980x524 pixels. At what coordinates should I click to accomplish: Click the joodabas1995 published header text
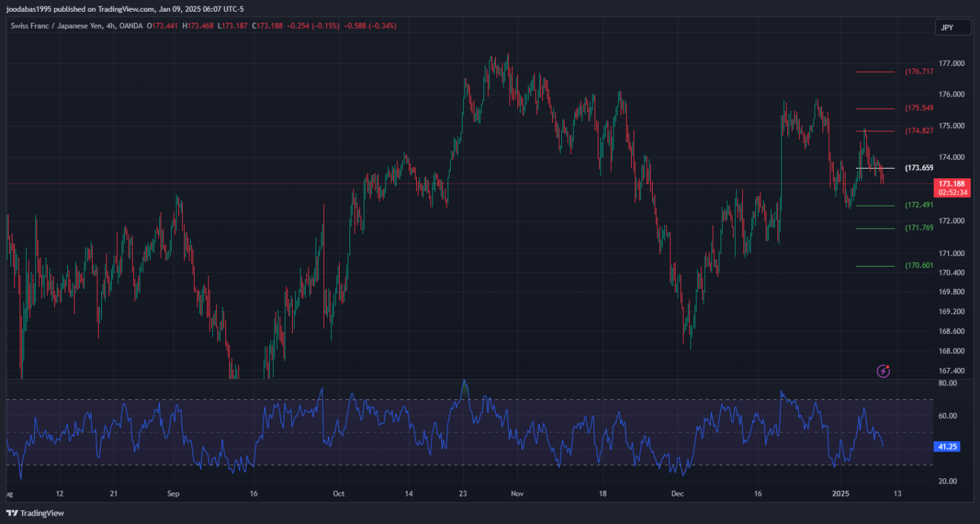coord(124,9)
